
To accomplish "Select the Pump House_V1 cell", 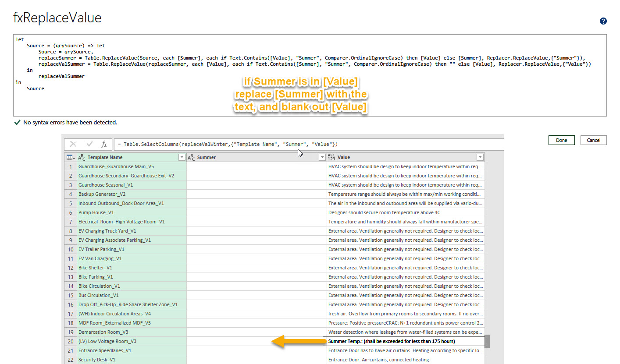I will click(x=132, y=212).
